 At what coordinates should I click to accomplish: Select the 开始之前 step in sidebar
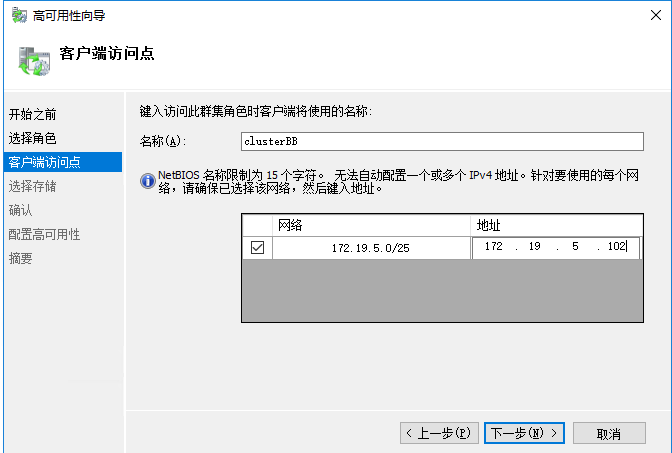tap(33, 114)
